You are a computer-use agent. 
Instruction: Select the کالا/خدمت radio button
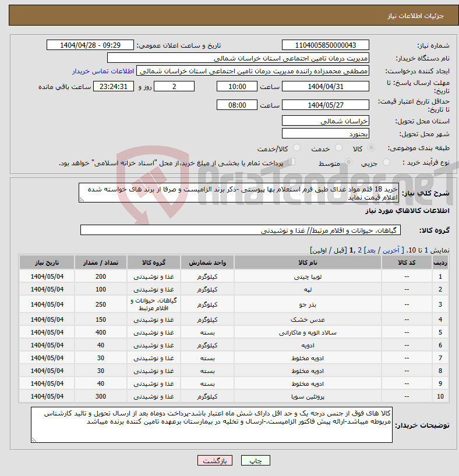pyautogui.click(x=296, y=148)
